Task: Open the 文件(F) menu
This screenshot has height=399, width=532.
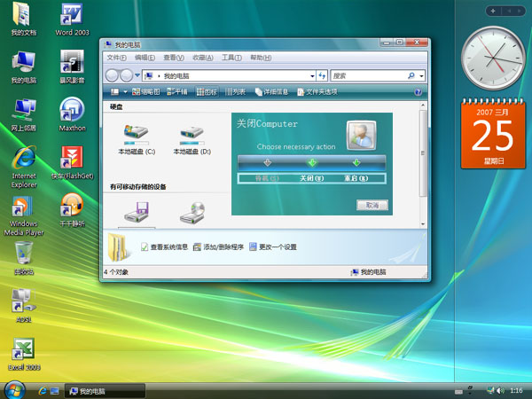Action: (x=116, y=58)
